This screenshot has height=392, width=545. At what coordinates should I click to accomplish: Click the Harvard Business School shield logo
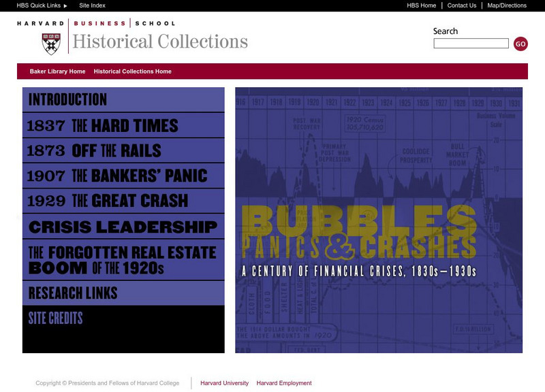tap(51, 44)
